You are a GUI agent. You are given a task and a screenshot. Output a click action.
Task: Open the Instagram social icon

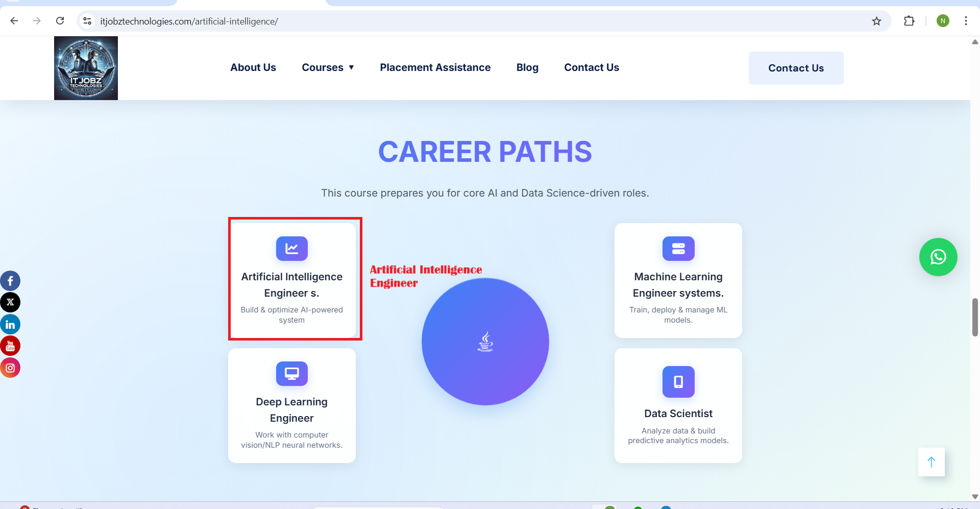(10, 368)
